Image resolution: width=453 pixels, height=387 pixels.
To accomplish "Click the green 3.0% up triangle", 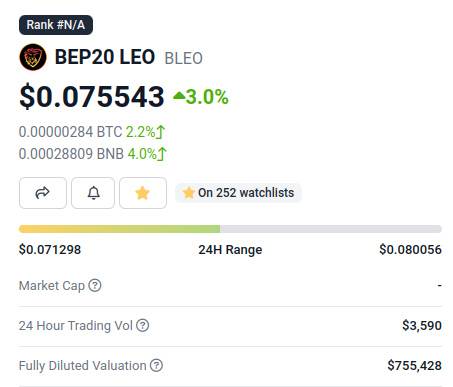I will point(179,96).
